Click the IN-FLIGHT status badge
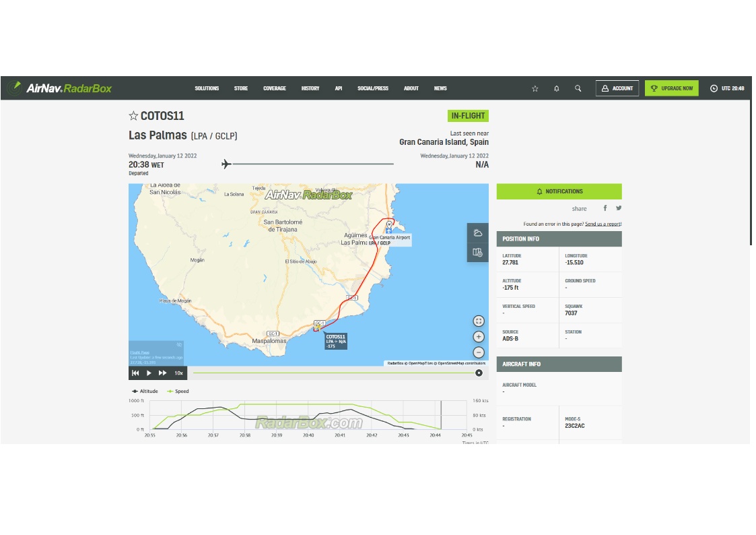Viewport: 756px width, 535px height. [468, 116]
